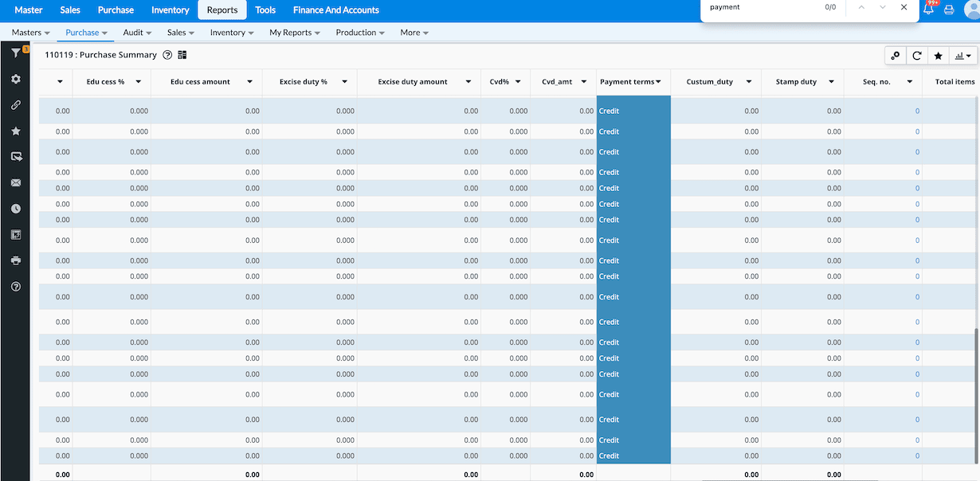This screenshot has height=481, width=980.
Task: Click the printer icon in left sidebar
Action: (x=16, y=260)
